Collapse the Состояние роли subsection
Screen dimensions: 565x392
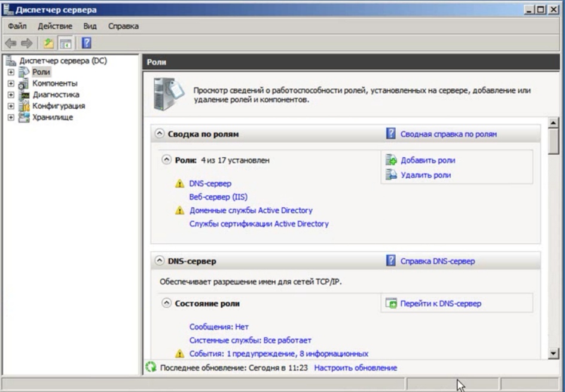(x=166, y=303)
